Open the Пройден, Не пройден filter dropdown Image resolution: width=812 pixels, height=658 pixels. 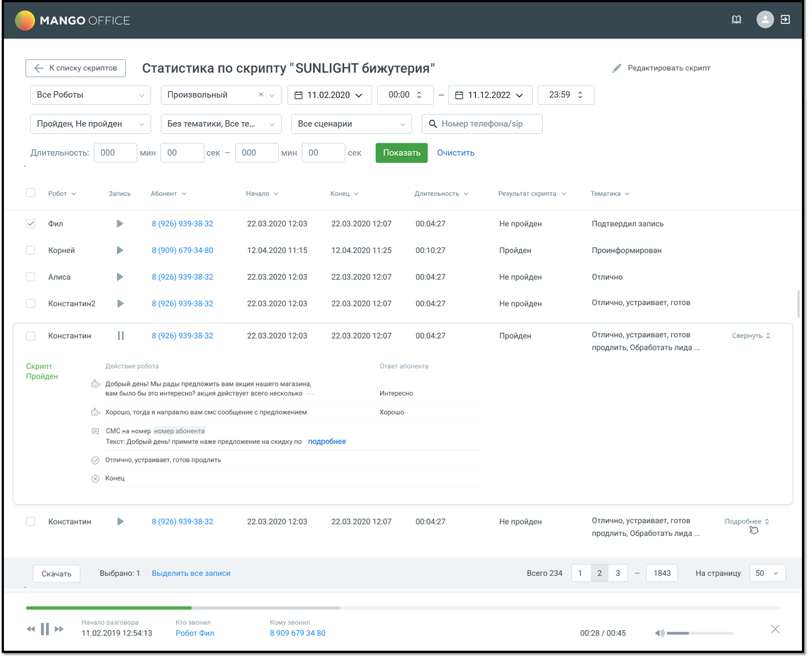coord(91,124)
